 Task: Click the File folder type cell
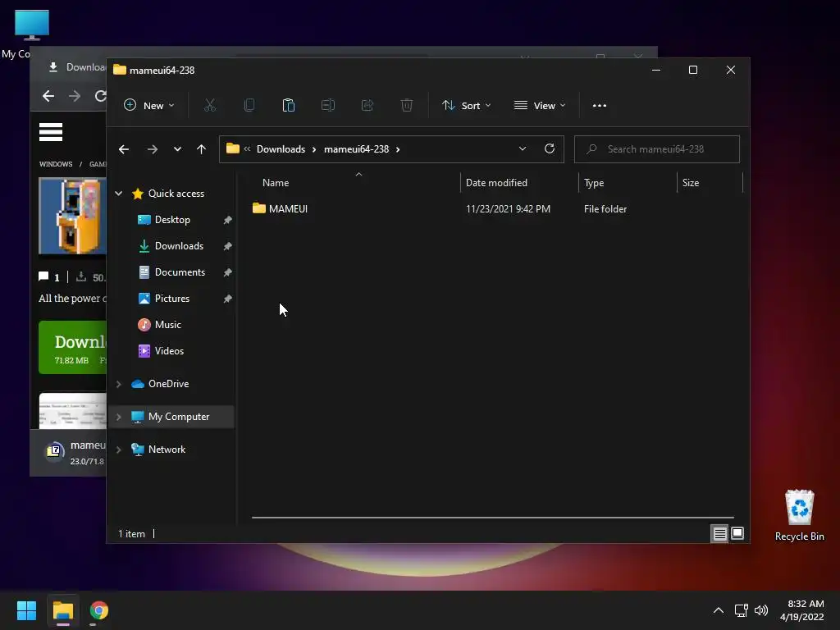[x=605, y=209]
